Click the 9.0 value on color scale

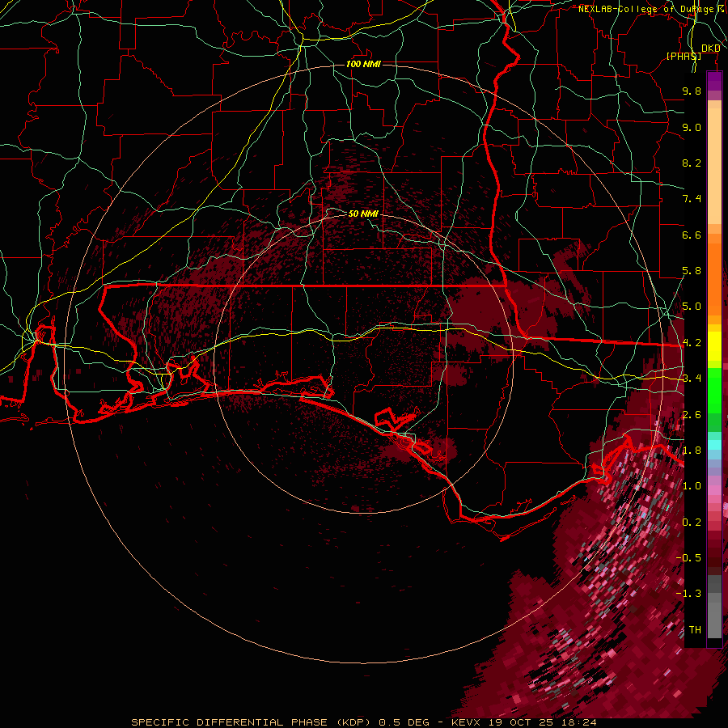692,127
